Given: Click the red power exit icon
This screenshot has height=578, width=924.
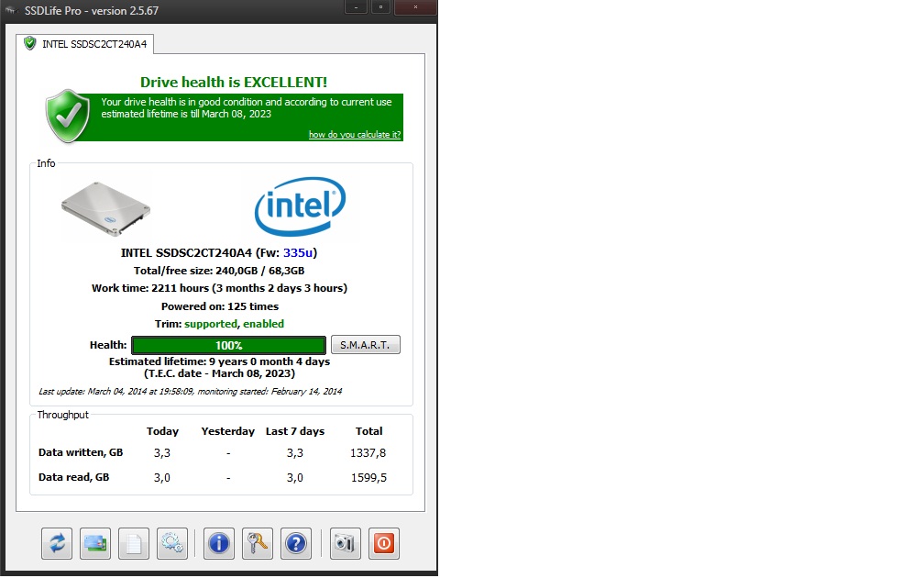Looking at the screenshot, I should [384, 543].
